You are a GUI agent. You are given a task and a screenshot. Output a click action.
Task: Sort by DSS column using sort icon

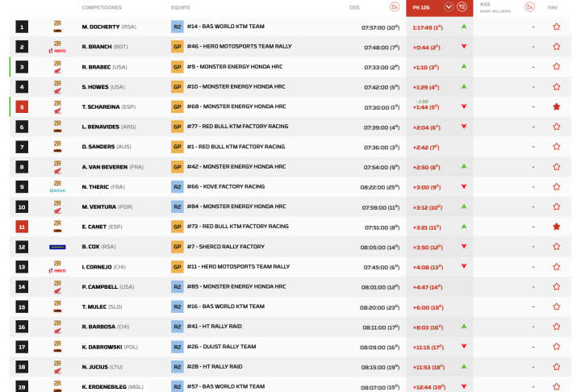tap(394, 7)
